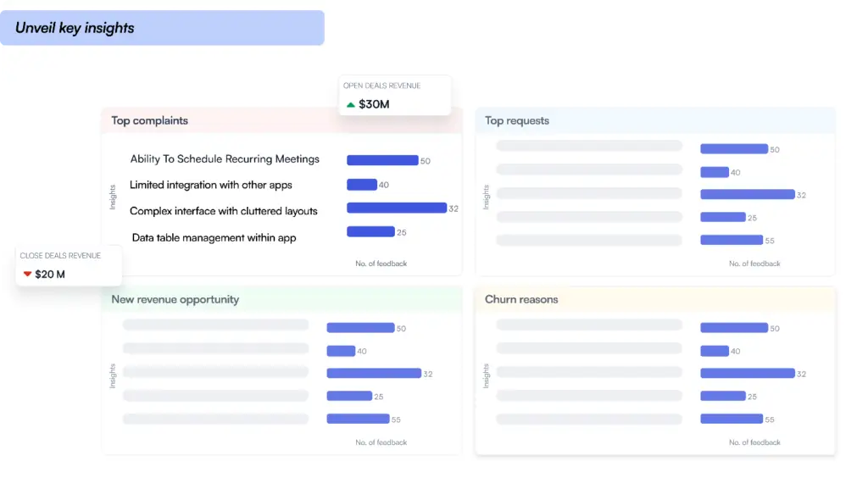868x500 pixels.
Task: Click the red down arrow on Close Deals Revenue
Action: (26, 274)
